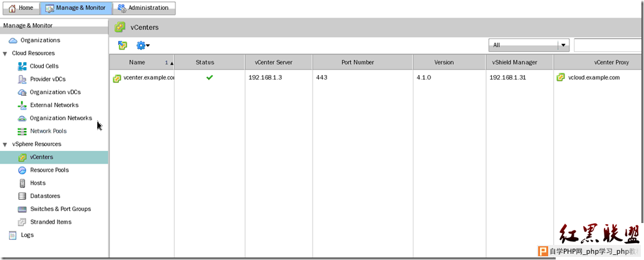644x260 pixels.
Task: Open Stranded Items
Action: coord(51,222)
